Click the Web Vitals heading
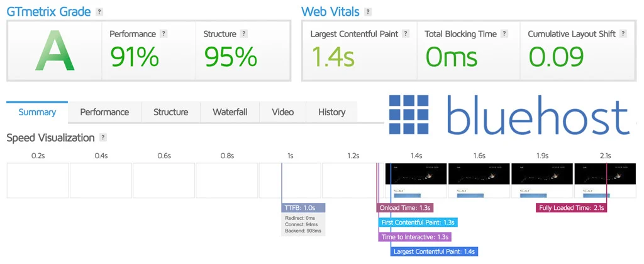The height and width of the screenshot is (264, 644). coord(330,11)
